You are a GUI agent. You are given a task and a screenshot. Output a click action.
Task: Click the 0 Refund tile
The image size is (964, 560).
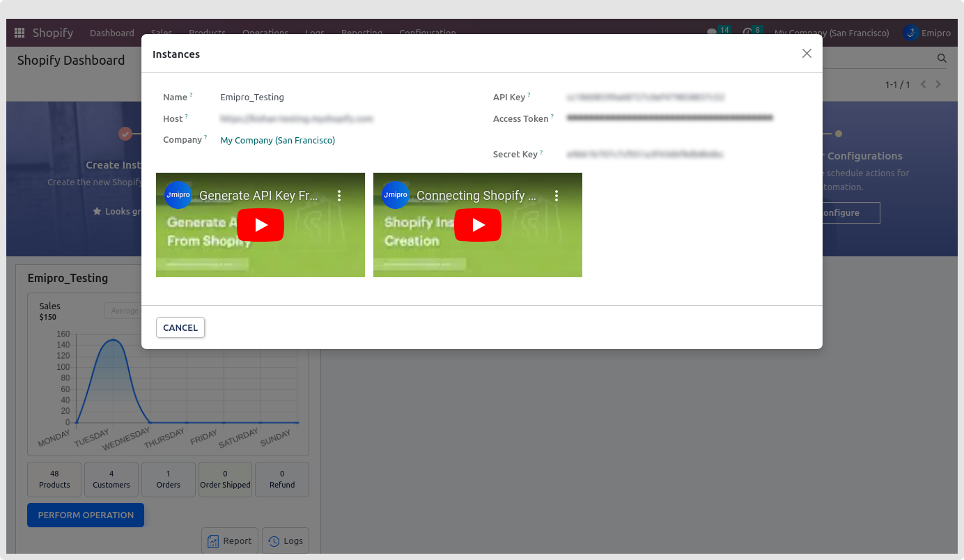click(282, 479)
